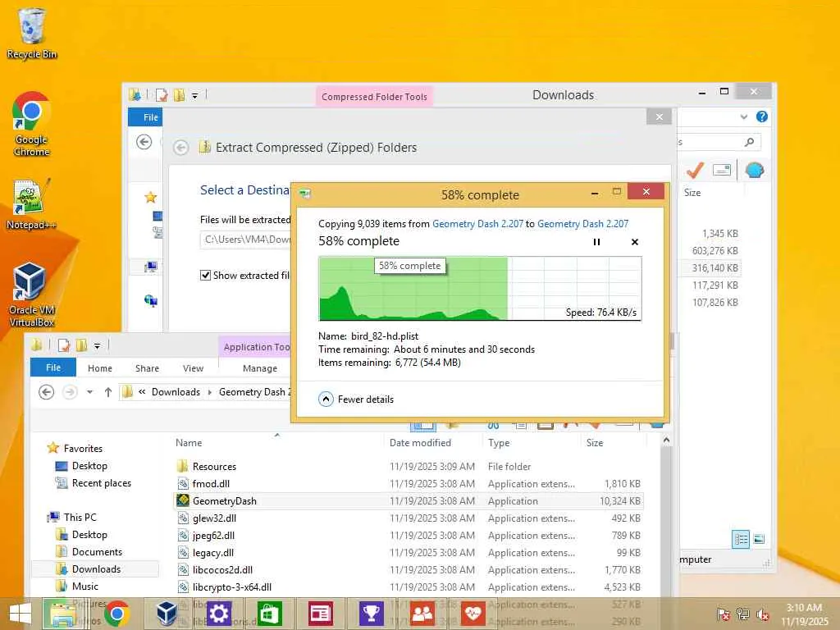Image resolution: width=840 pixels, height=630 pixels.
Task: Go back in the Extract Compressed Folders wizard
Action: [x=181, y=148]
